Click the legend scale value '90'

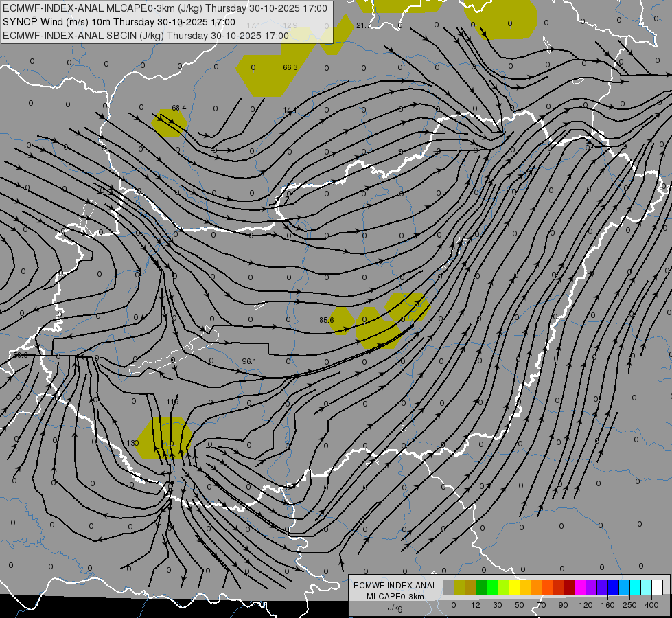pyautogui.click(x=564, y=605)
